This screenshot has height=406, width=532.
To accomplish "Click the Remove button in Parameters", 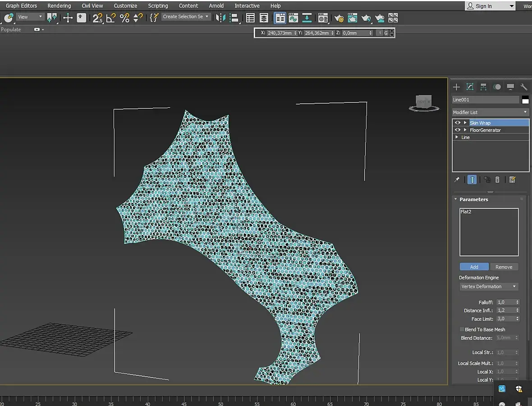I will (x=504, y=267).
